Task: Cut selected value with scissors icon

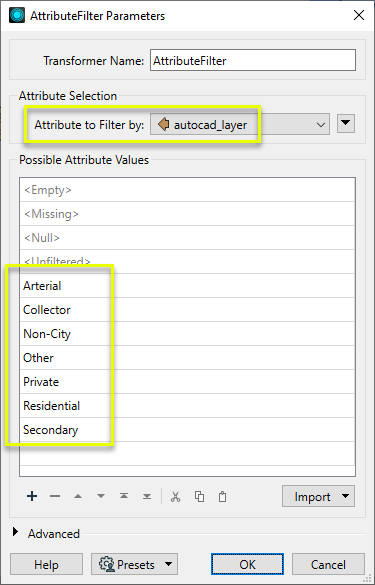Action: [x=175, y=497]
